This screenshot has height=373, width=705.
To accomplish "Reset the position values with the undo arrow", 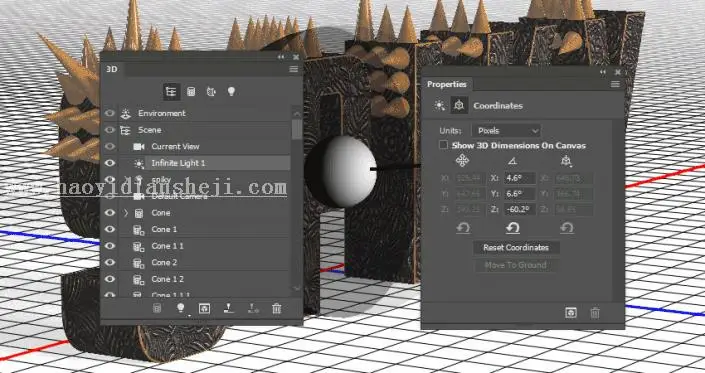I will coord(463,228).
